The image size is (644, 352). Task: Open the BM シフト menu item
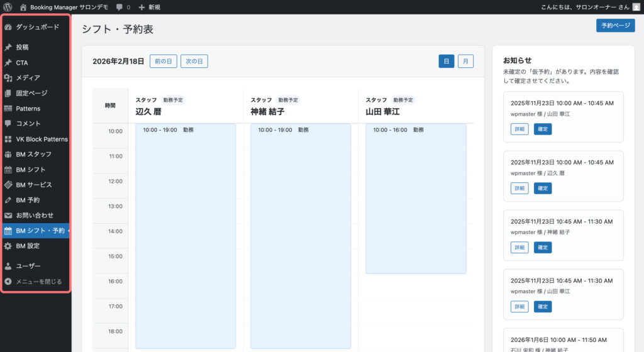(31, 170)
